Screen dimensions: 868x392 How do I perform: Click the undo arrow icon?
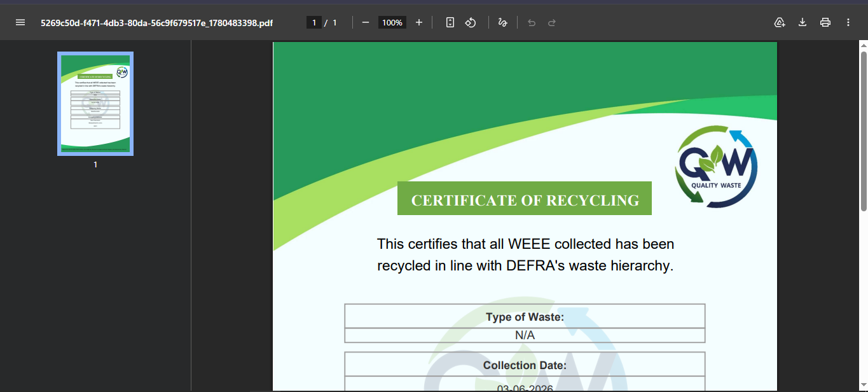point(532,22)
